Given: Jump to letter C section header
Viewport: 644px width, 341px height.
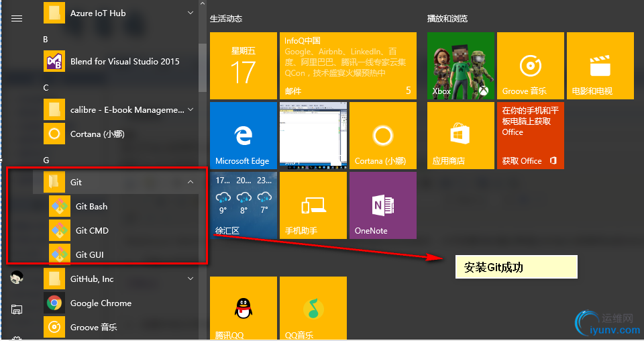Looking at the screenshot, I should (x=46, y=88).
